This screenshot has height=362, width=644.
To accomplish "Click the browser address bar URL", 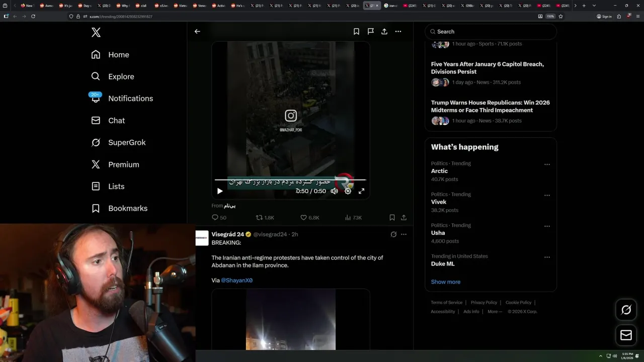I will pyautogui.click(x=121, y=17).
